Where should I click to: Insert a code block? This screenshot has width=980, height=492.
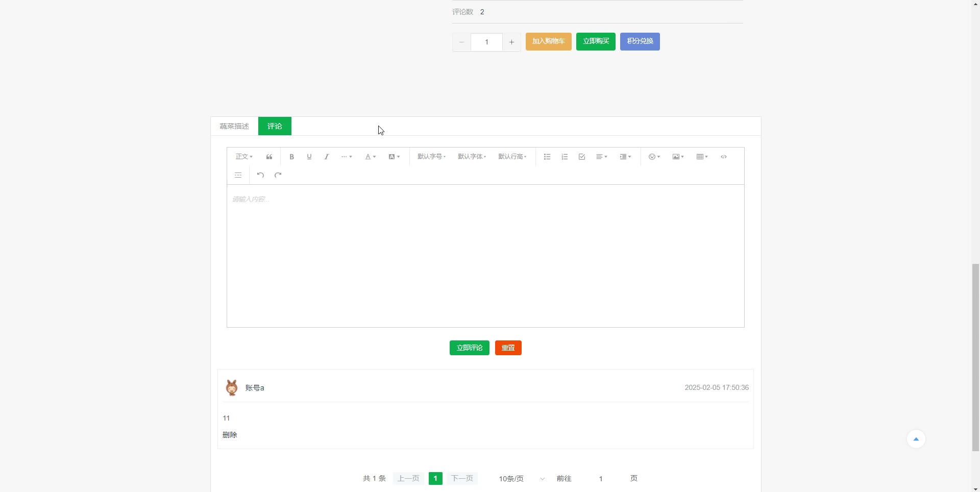click(724, 157)
